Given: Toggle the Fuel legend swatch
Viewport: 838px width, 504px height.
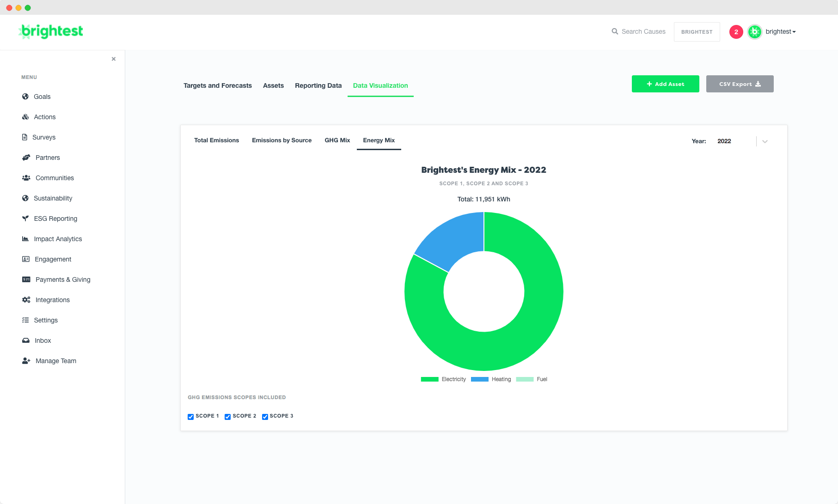Looking at the screenshot, I should (x=525, y=379).
